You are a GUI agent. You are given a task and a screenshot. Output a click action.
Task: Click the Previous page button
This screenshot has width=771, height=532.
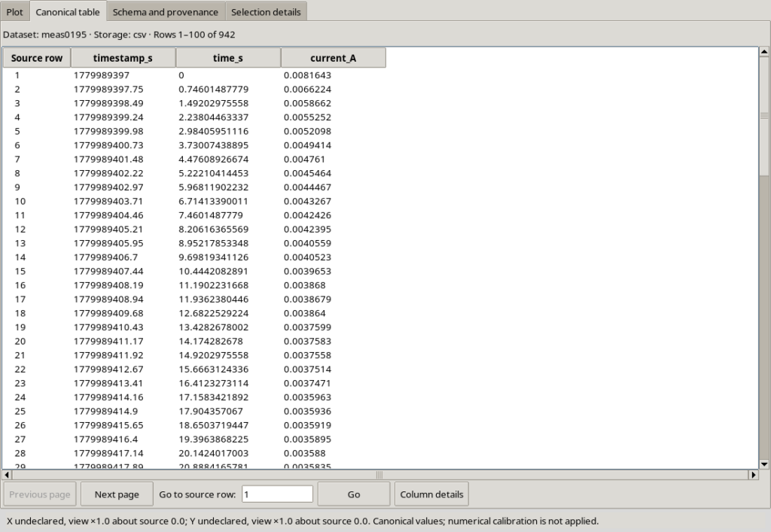tap(40, 494)
